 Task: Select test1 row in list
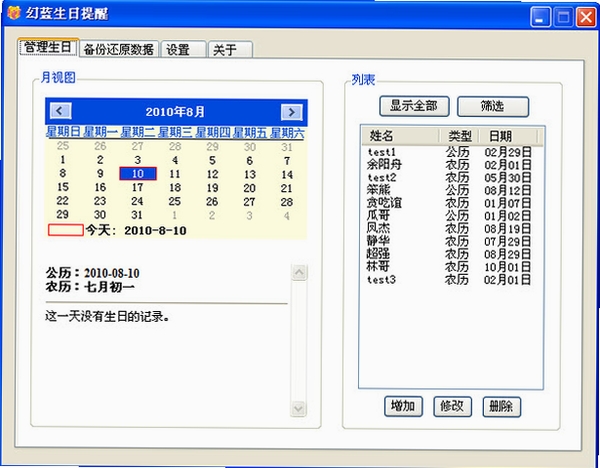pos(450,152)
